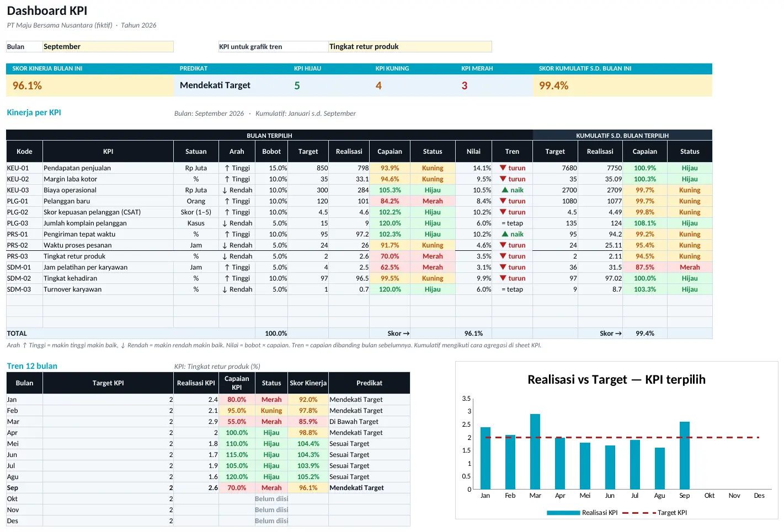This screenshot has height=532, width=784.
Task: Click the 'Target KPI' dashed legend swatch
Action: 639,513
